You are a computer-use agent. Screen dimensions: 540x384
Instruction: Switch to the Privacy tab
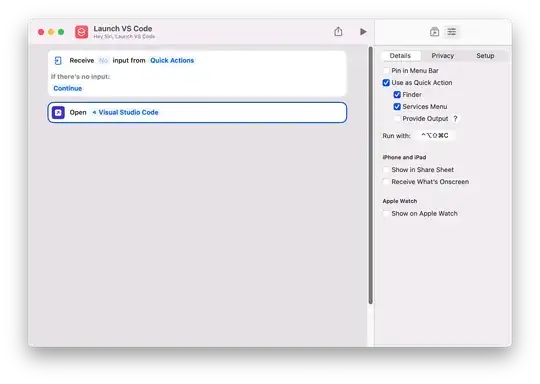click(443, 56)
